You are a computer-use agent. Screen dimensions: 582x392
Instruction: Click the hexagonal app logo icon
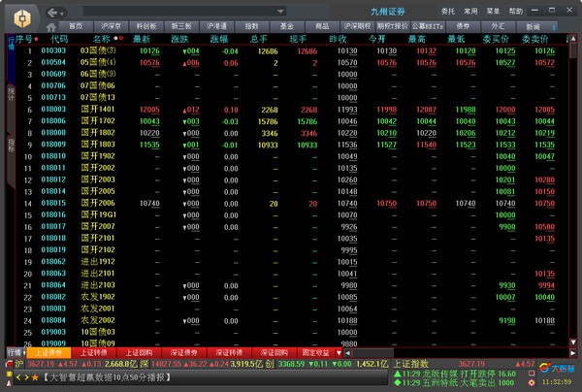tap(22, 17)
